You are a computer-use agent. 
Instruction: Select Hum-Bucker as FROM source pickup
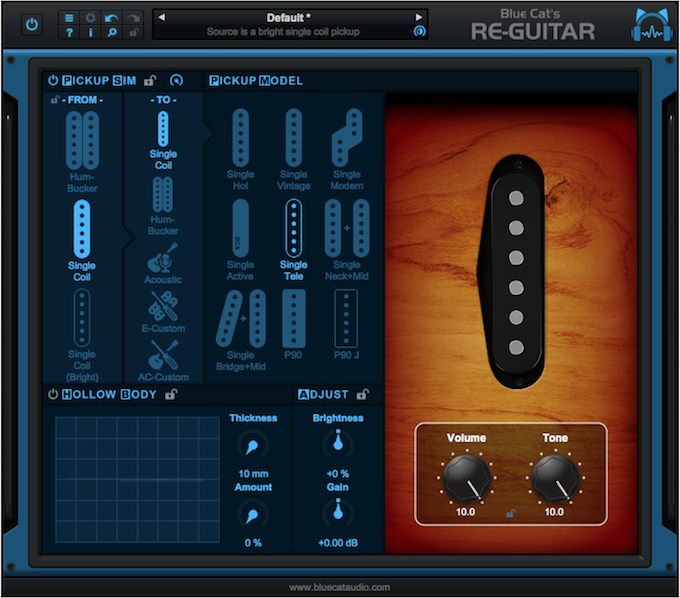pos(82,152)
